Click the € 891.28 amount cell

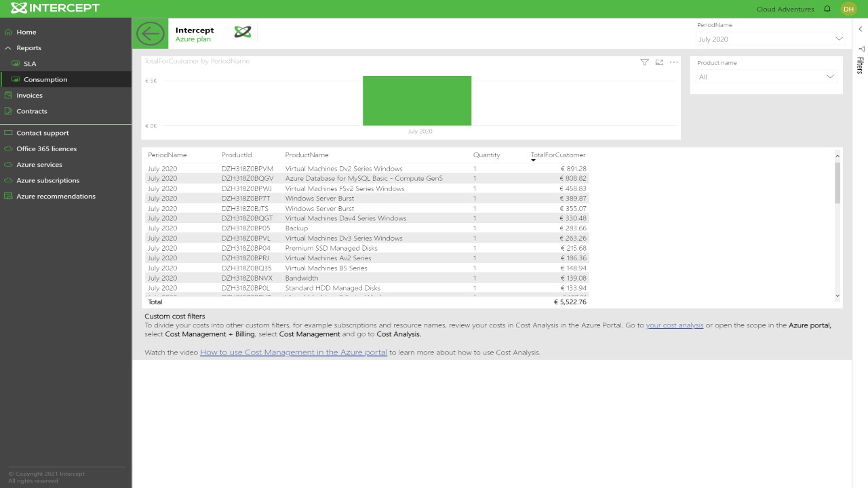tap(573, 169)
